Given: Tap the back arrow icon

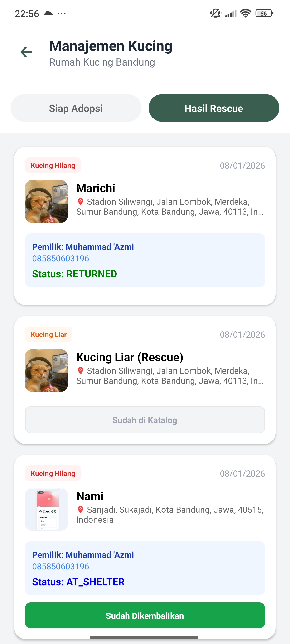Looking at the screenshot, I should pyautogui.click(x=26, y=52).
